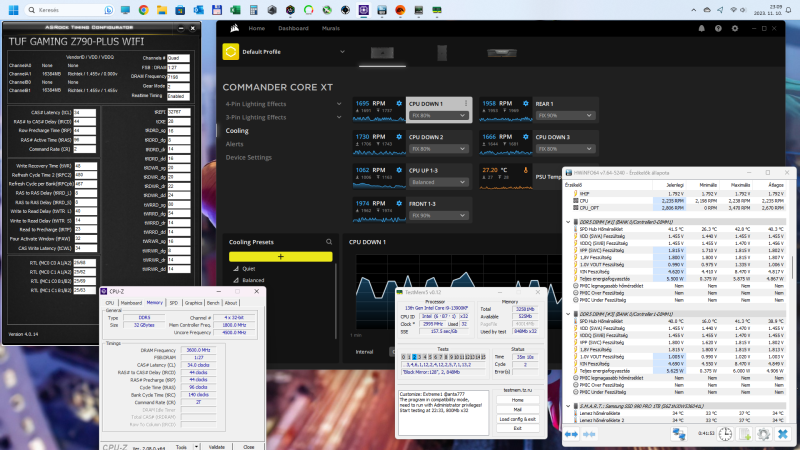Select the first device thumbnail in iCUE
800x450 pixels.
[382, 53]
